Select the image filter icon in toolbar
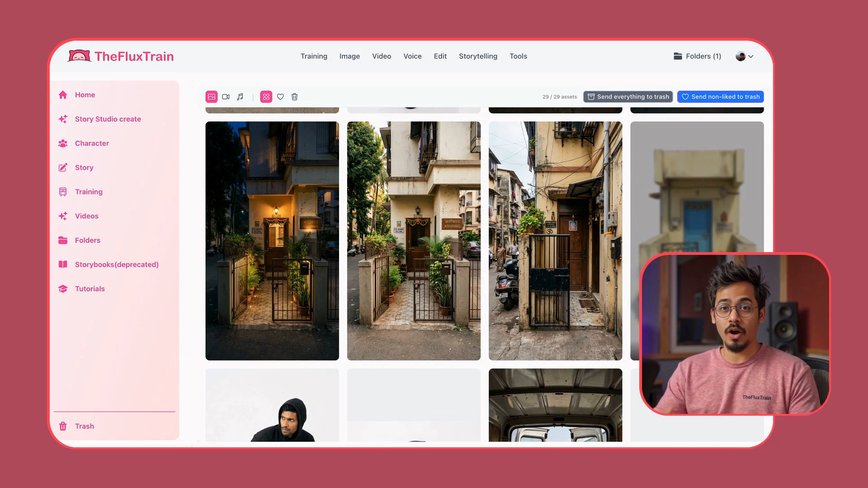This screenshot has height=488, width=868. point(212,97)
